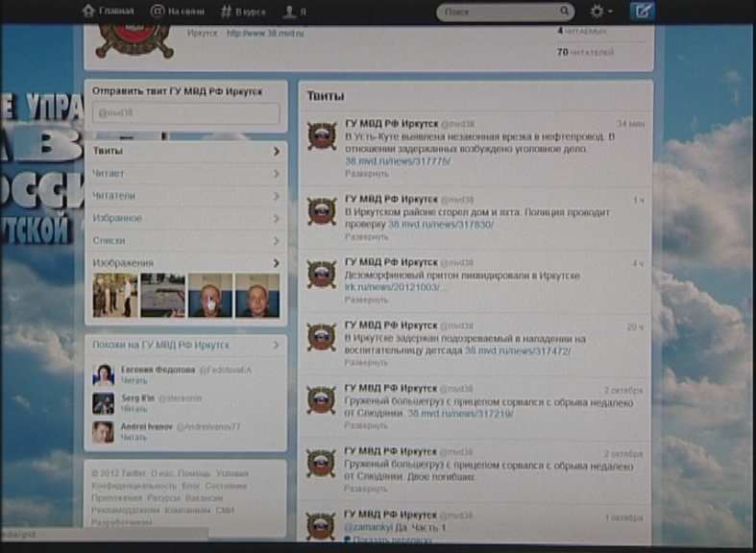Click chevron next to Читает
This screenshot has height=553, width=756.
point(277,174)
